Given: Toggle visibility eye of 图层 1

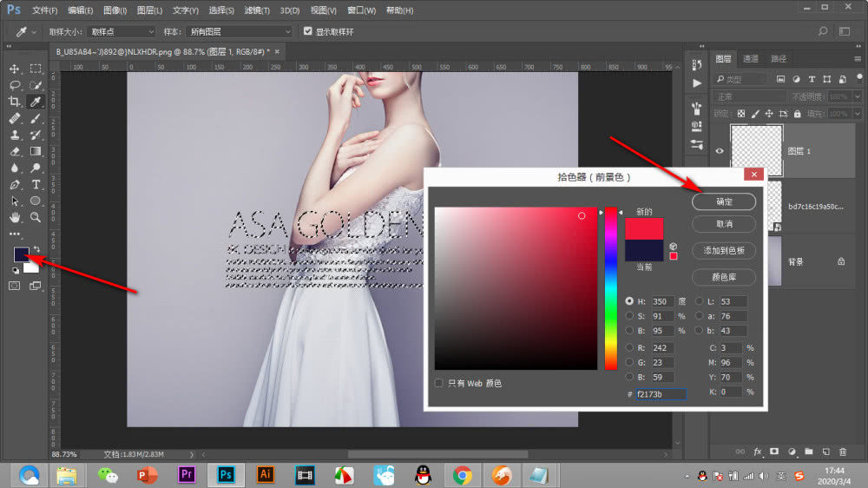Looking at the screenshot, I should click(720, 150).
